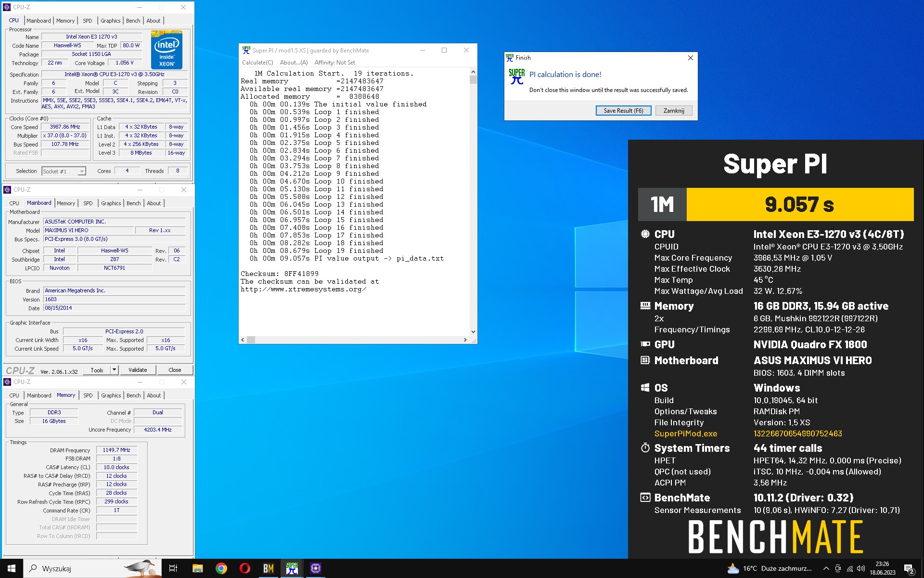The width and height of the screenshot is (924, 578).
Task: Click Super PI scroll right arrow
Action: point(465,340)
